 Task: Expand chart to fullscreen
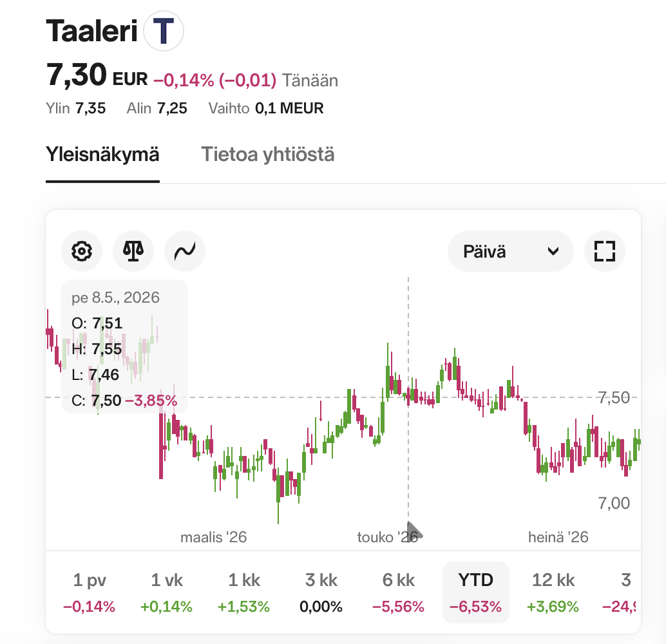pos(605,251)
